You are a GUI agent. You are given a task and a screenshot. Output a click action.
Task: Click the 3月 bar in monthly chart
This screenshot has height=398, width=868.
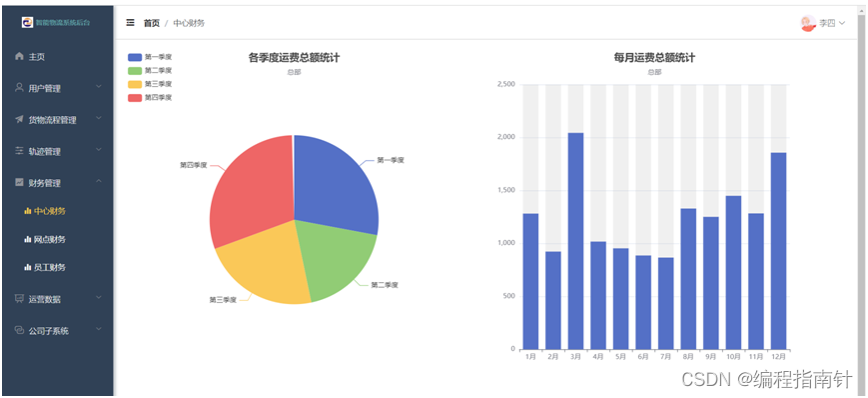[x=575, y=241]
